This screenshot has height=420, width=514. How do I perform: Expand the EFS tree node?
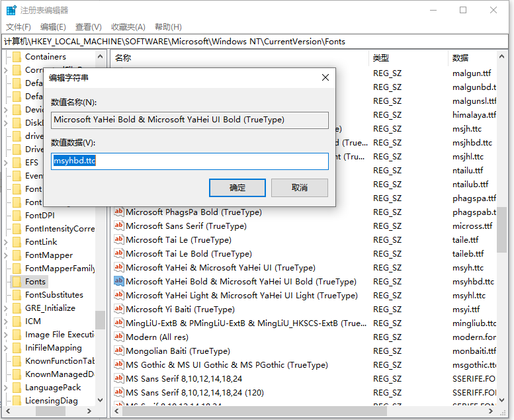6,163
